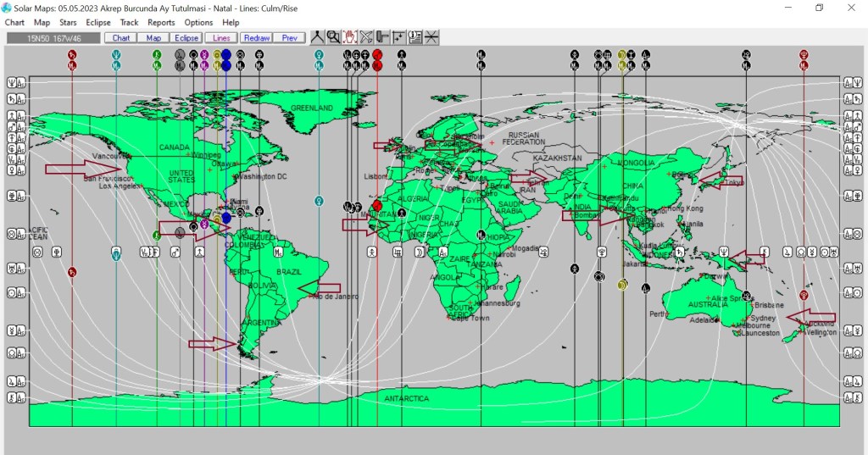Click the star points toolbar icon
The height and width of the screenshot is (455, 868).
[398, 37]
